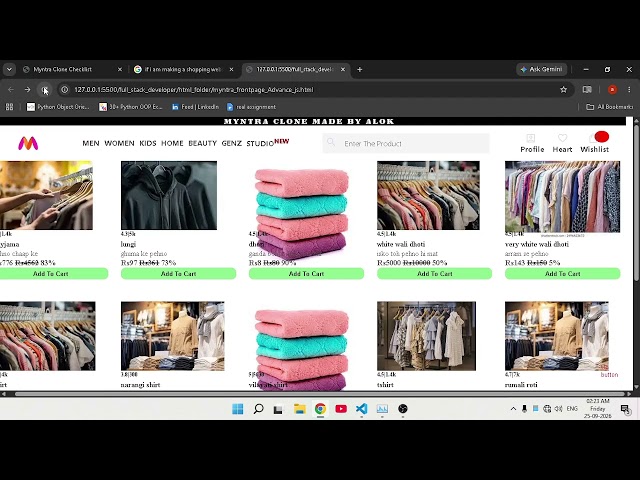Open Feed LinkedIn bookmark
The width and height of the screenshot is (640, 480).
click(x=195, y=107)
